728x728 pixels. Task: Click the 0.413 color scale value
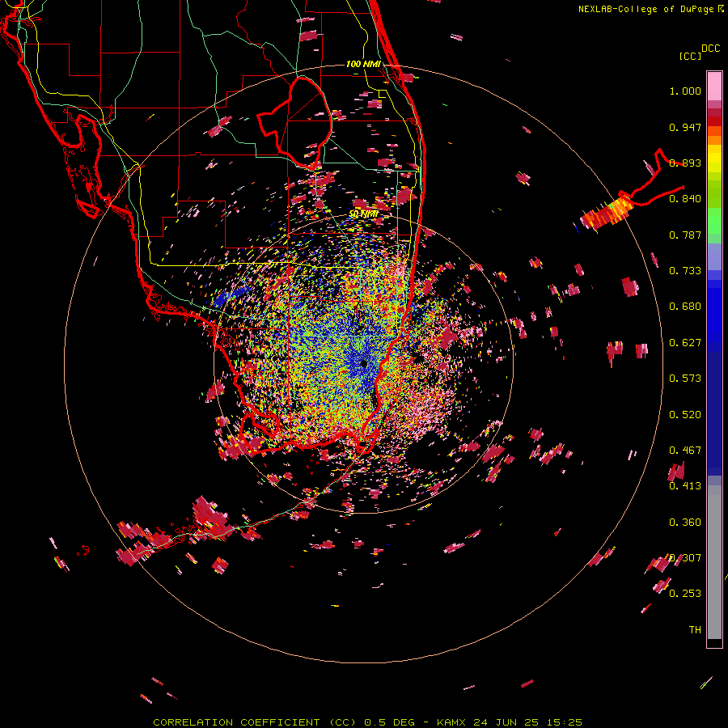point(685,486)
